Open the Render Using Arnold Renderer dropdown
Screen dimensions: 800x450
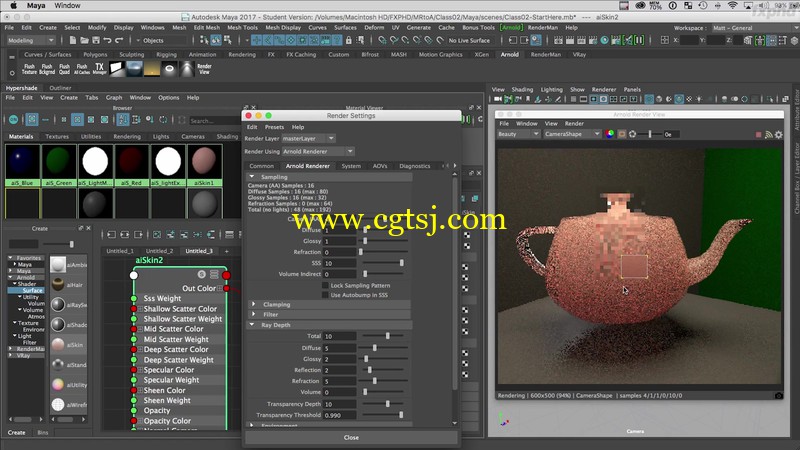[x=318, y=152]
